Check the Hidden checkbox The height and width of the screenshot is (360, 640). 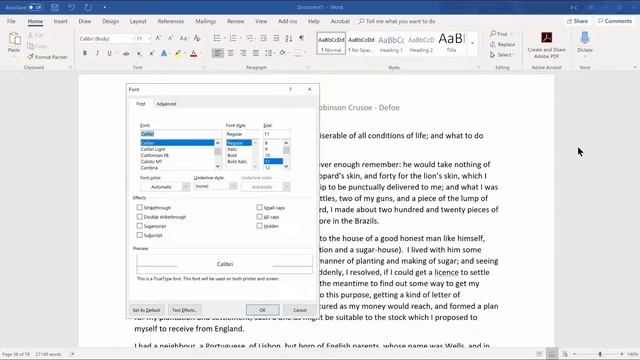259,226
